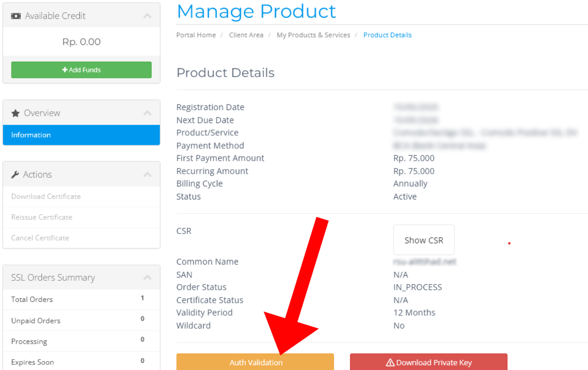Click the money icon beside Available Credit
This screenshot has height=370, width=588.
point(16,16)
